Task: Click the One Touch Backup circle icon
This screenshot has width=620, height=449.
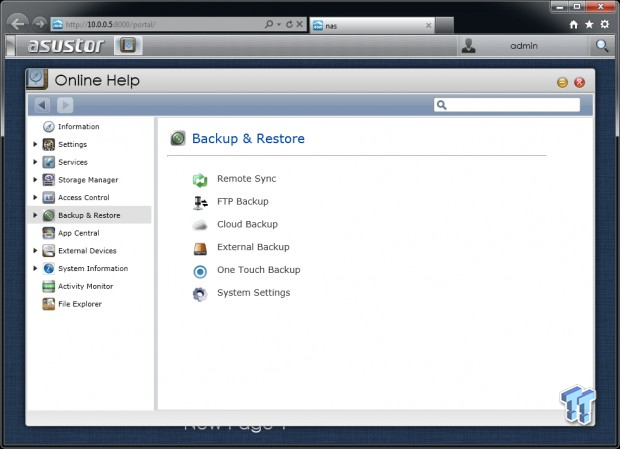Action: click(x=200, y=272)
